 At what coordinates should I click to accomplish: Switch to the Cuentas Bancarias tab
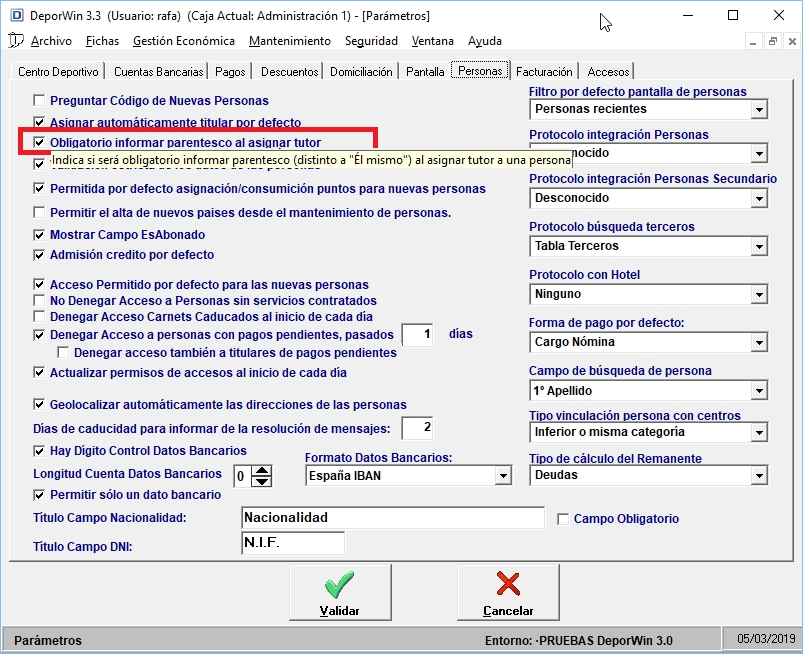click(158, 72)
